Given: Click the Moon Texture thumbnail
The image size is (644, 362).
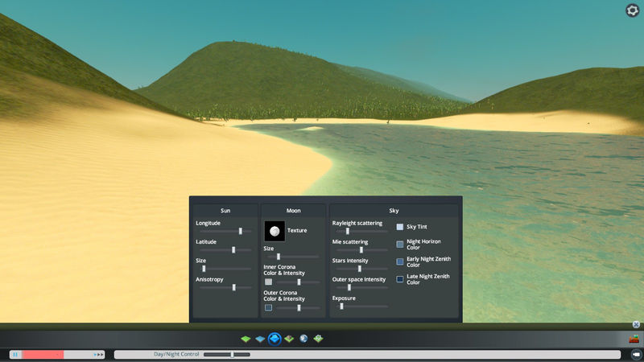Looking at the screenshot, I should pos(275,231).
